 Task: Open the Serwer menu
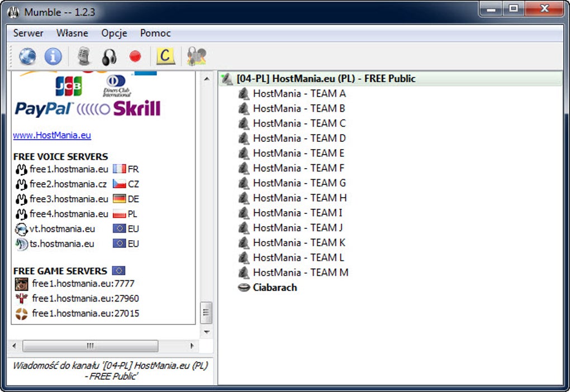tap(28, 33)
